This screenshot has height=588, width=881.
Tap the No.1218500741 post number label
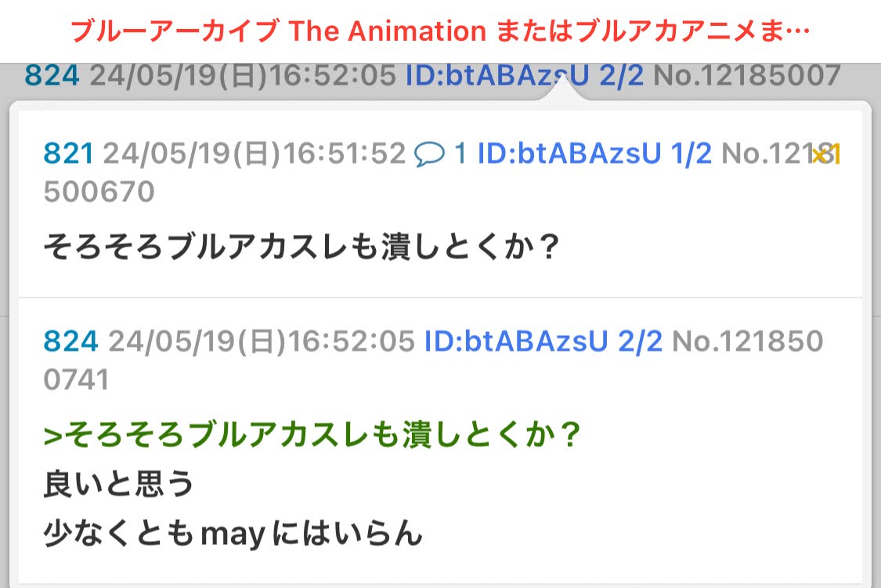pos(748,342)
